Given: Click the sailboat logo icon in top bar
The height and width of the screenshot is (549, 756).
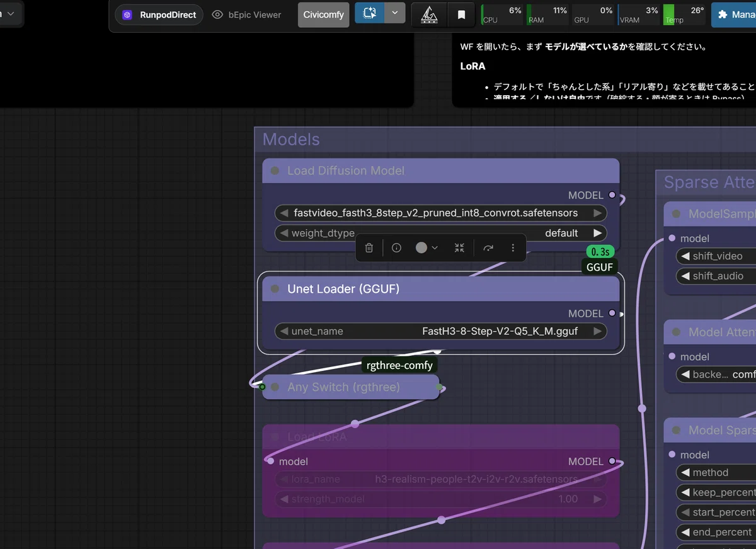Looking at the screenshot, I should [x=430, y=14].
